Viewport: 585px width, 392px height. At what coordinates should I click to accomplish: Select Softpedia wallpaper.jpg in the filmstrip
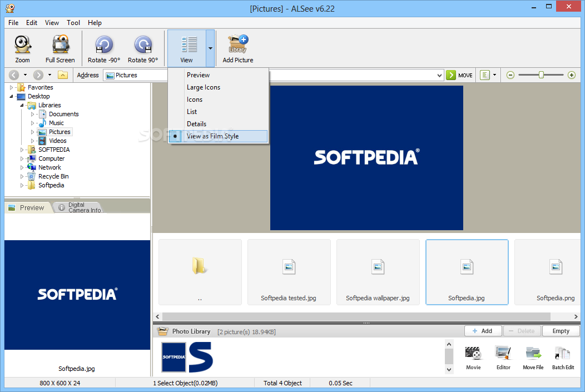(x=378, y=272)
